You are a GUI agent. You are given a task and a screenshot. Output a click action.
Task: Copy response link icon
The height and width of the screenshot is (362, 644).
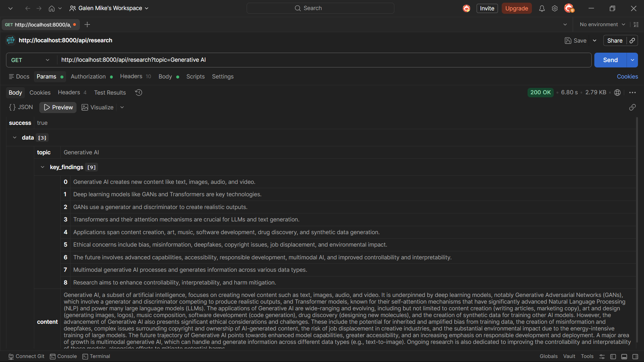click(x=632, y=107)
